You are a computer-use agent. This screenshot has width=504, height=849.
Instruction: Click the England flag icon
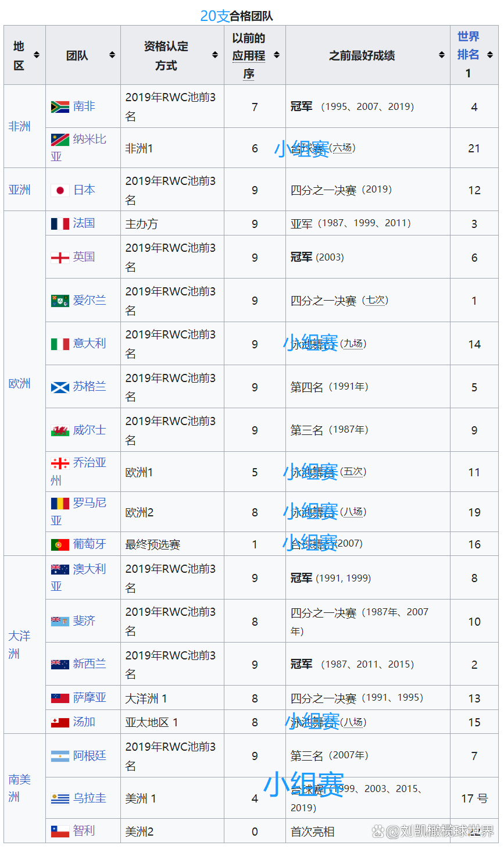pyautogui.click(x=60, y=258)
